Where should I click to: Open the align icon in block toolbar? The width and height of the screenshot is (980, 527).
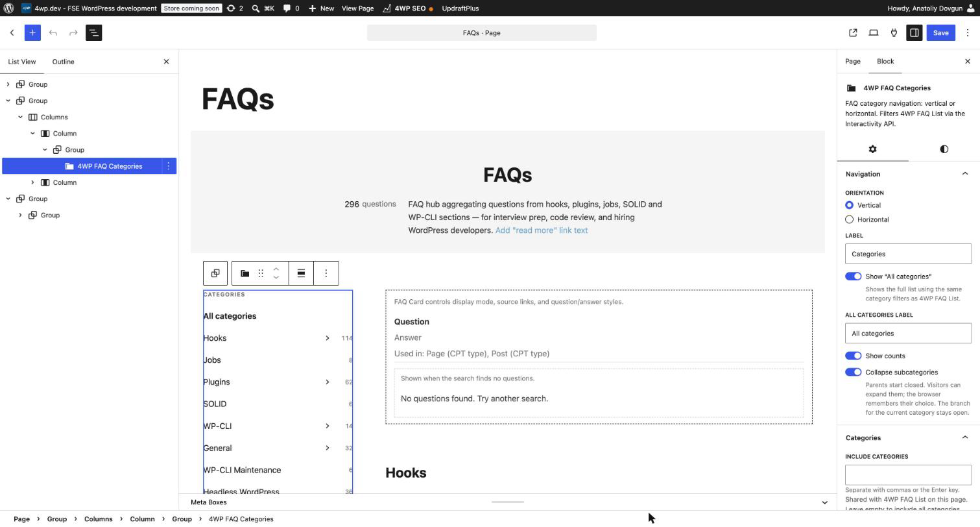301,273
